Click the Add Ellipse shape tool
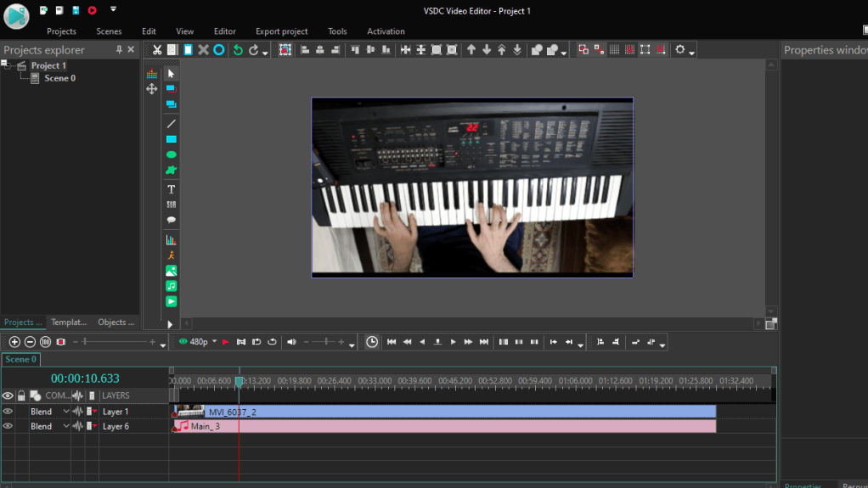The width and height of the screenshot is (868, 488). (x=171, y=155)
